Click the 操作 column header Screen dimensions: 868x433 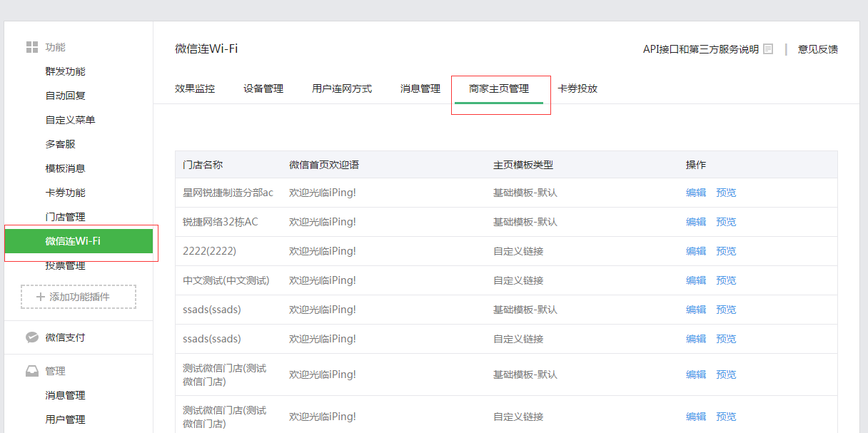click(696, 165)
